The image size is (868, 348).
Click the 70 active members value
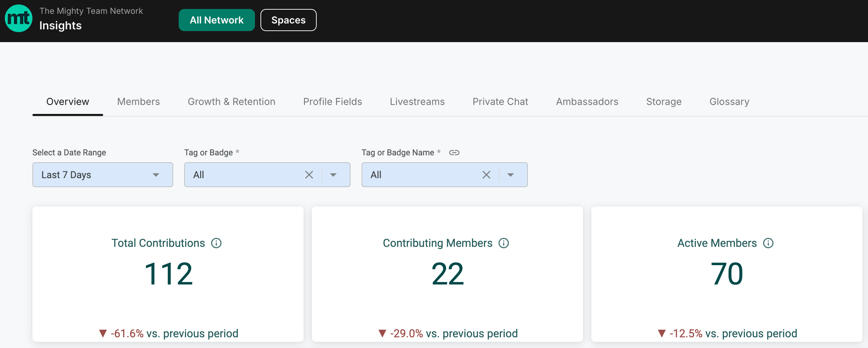[x=727, y=274]
